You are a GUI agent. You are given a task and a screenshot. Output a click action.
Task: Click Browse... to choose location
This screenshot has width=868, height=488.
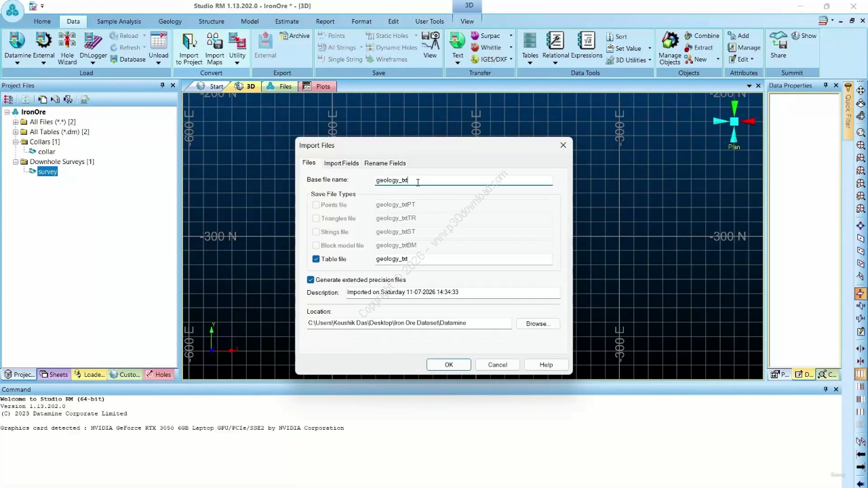pos(536,324)
